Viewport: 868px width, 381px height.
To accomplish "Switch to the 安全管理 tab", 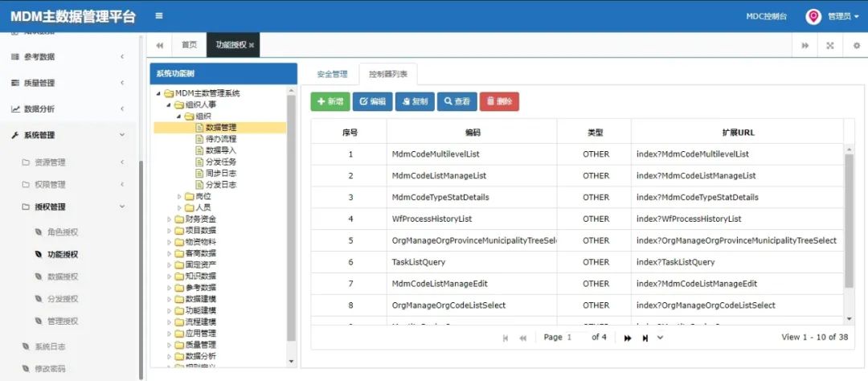I will click(332, 74).
